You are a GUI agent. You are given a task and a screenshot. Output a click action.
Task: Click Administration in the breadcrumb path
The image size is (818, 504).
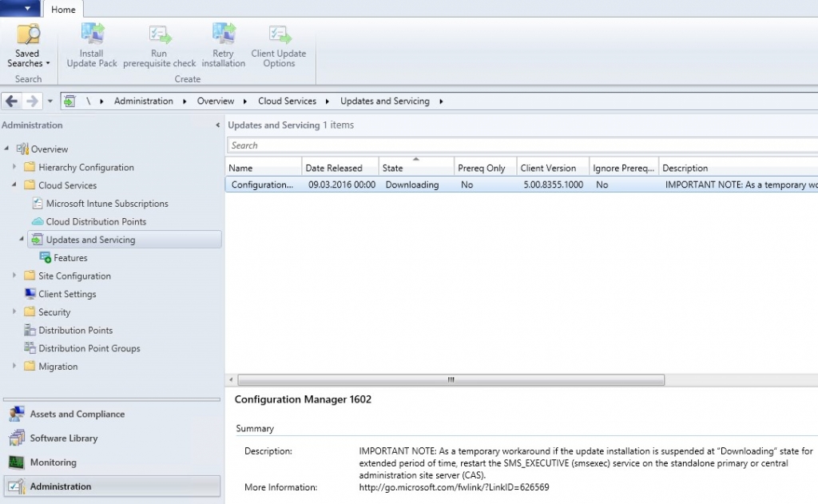coord(144,101)
